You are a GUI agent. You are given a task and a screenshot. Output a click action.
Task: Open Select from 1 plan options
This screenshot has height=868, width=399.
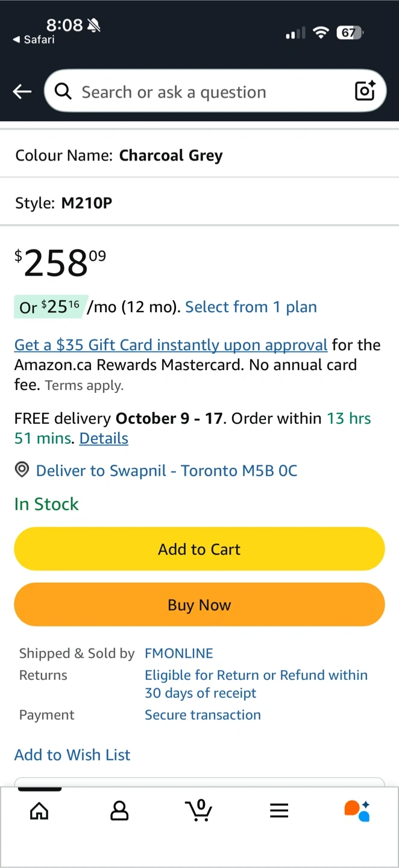(251, 307)
